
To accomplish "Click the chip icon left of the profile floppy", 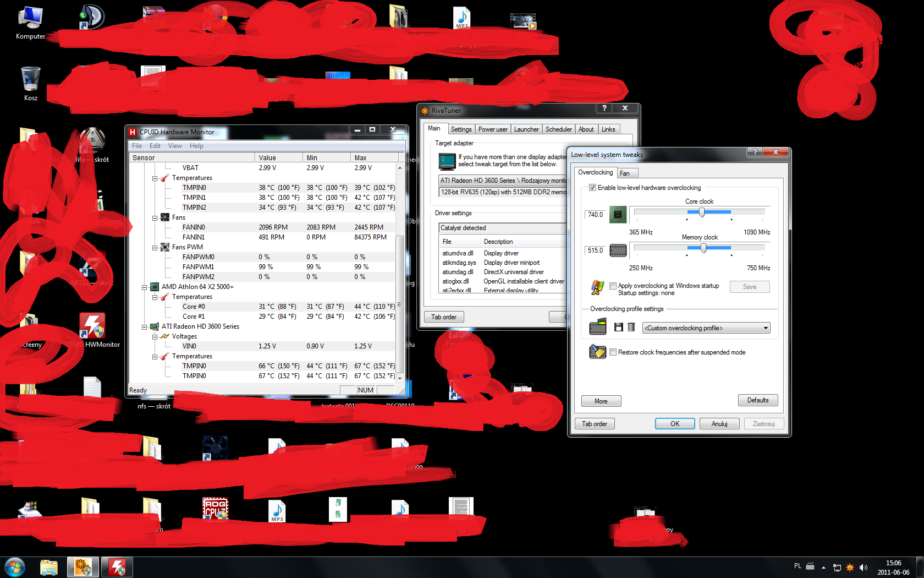I will pyautogui.click(x=598, y=327).
